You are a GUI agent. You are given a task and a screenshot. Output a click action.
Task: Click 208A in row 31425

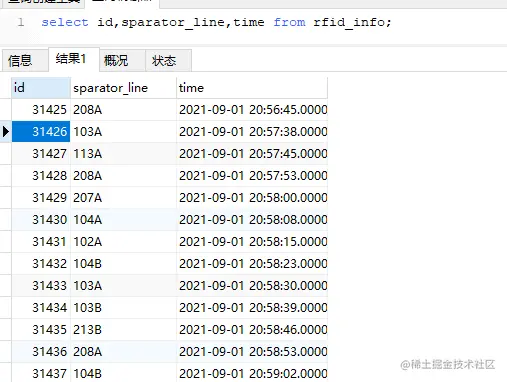(123, 110)
